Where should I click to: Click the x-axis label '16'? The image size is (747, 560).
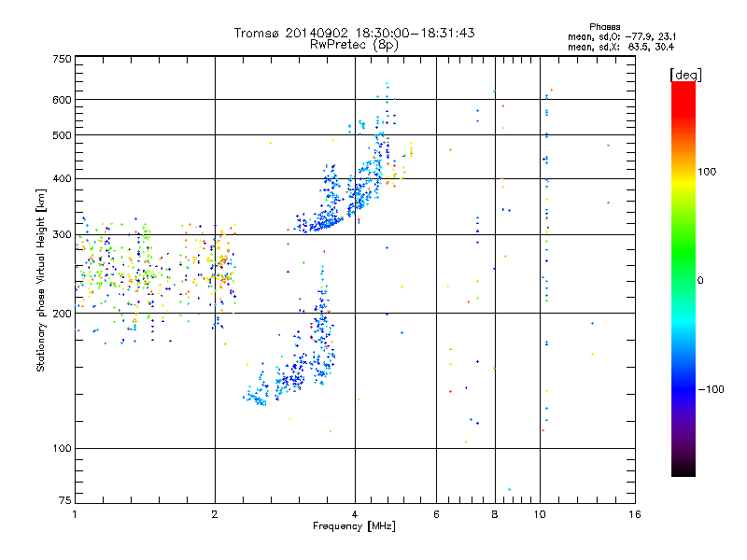coord(635,514)
